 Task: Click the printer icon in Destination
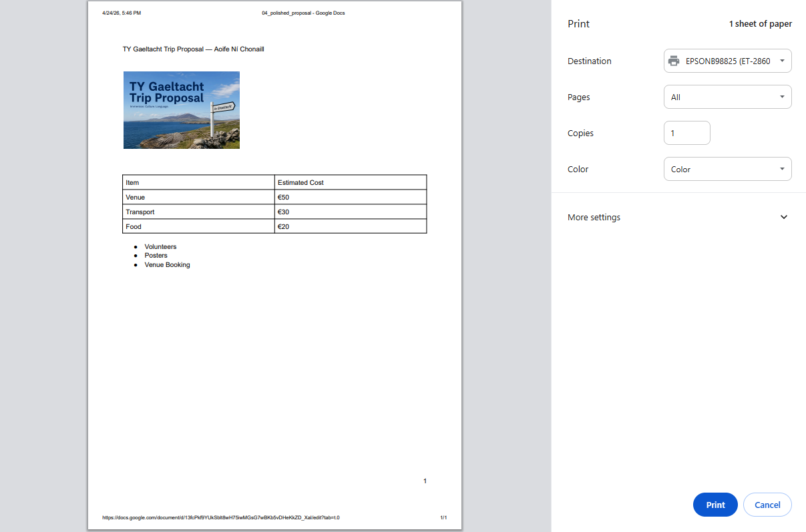click(x=674, y=61)
